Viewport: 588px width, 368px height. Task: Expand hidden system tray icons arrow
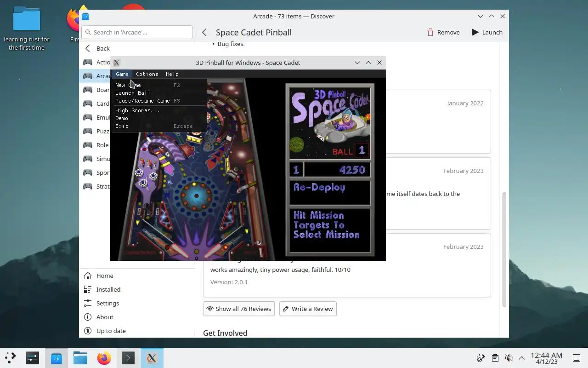point(522,358)
